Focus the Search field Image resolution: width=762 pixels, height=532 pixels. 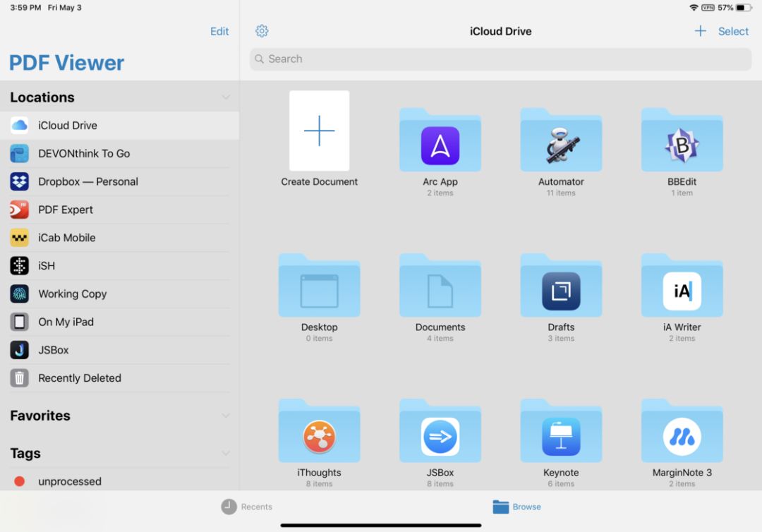tap(500, 59)
